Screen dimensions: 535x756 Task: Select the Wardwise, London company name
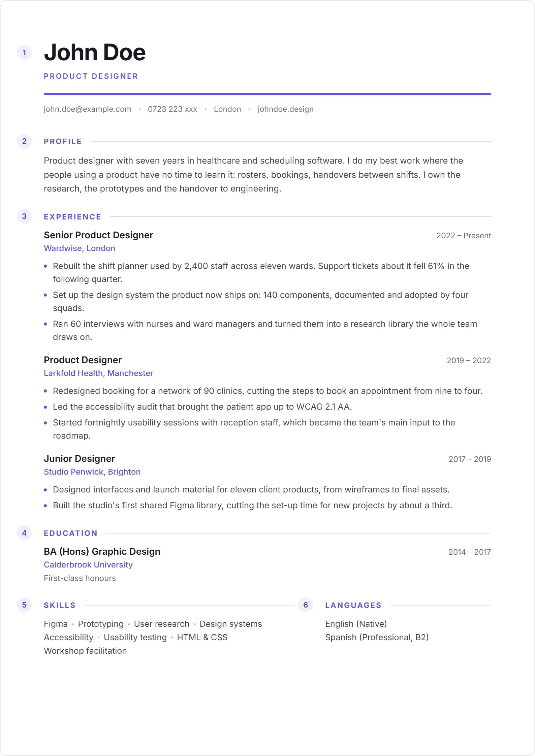click(80, 248)
